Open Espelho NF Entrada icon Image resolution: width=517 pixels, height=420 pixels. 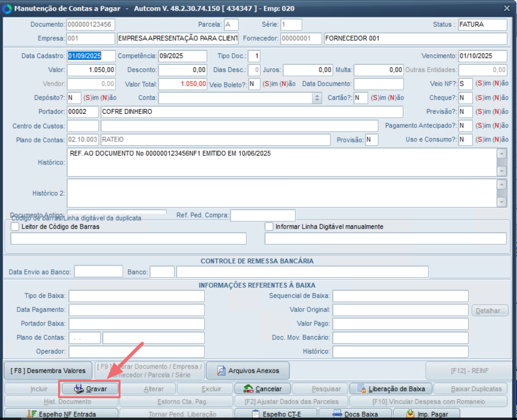click(x=31, y=414)
